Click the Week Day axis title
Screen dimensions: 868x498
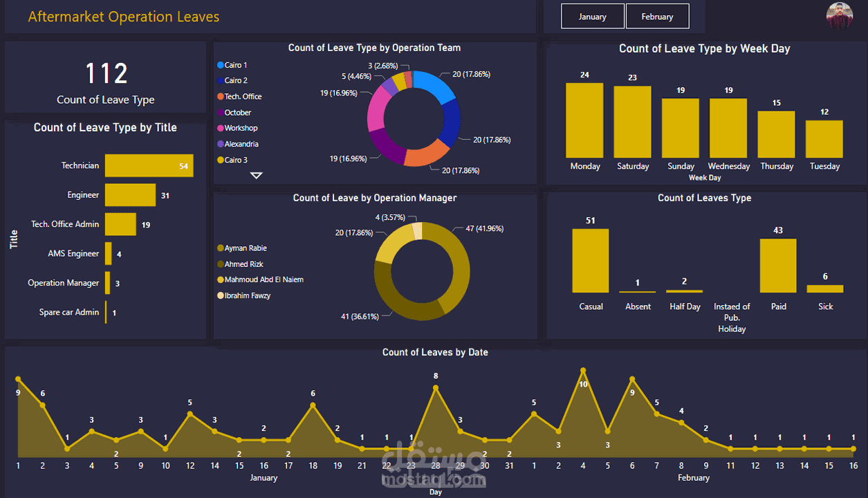(705, 178)
